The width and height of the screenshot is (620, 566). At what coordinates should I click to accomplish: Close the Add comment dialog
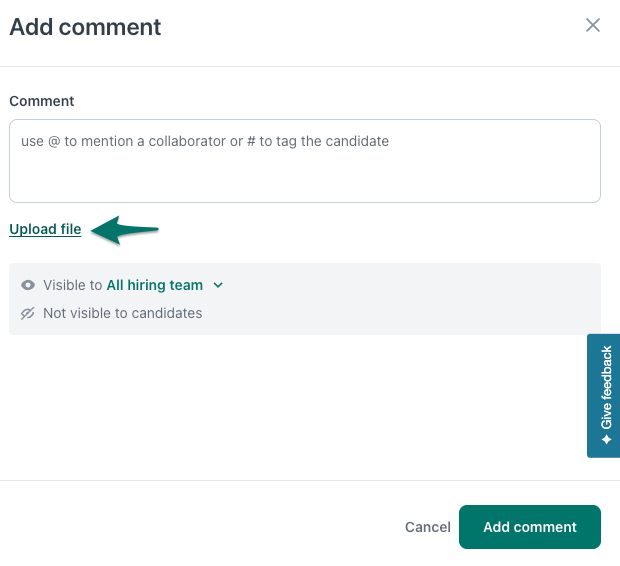click(593, 26)
